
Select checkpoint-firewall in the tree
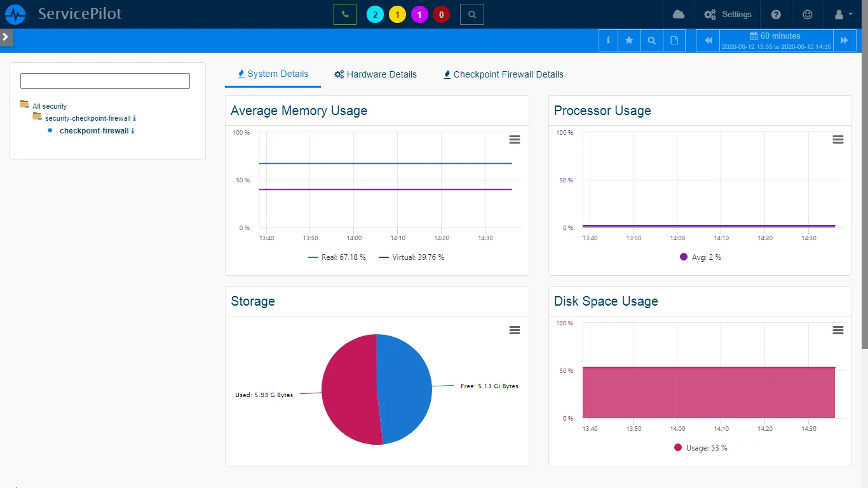click(93, 131)
